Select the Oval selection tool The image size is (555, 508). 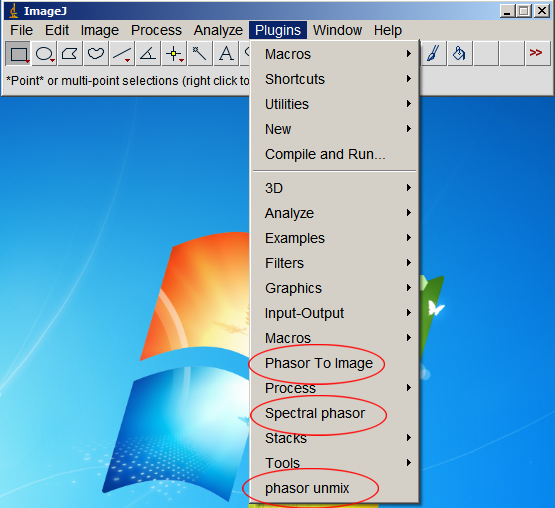tap(44, 53)
